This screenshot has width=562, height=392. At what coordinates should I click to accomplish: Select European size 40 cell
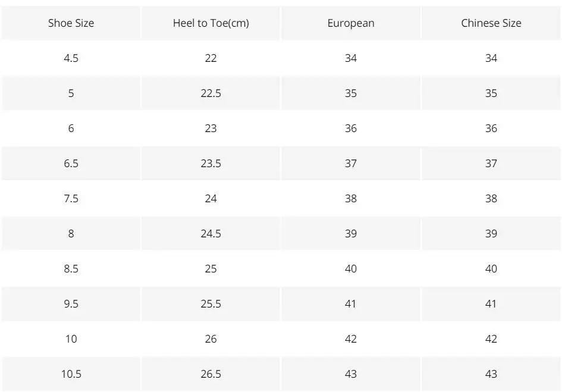coord(351,269)
